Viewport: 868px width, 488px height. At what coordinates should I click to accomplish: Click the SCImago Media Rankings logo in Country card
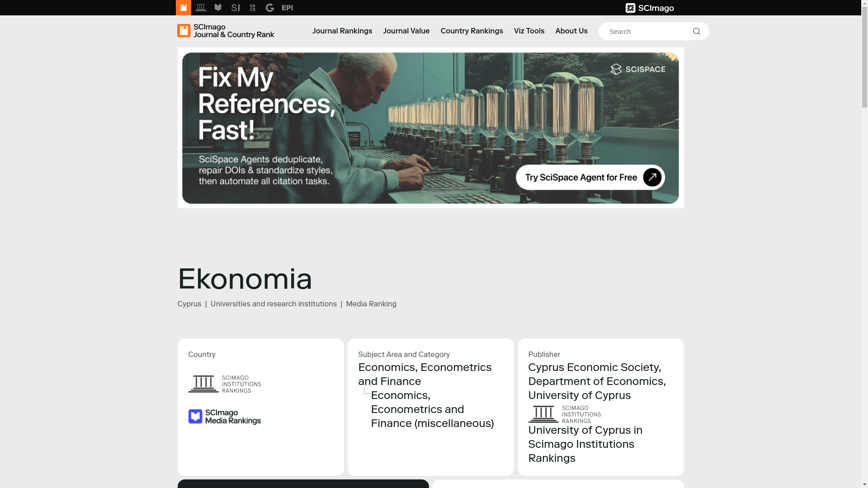click(225, 417)
